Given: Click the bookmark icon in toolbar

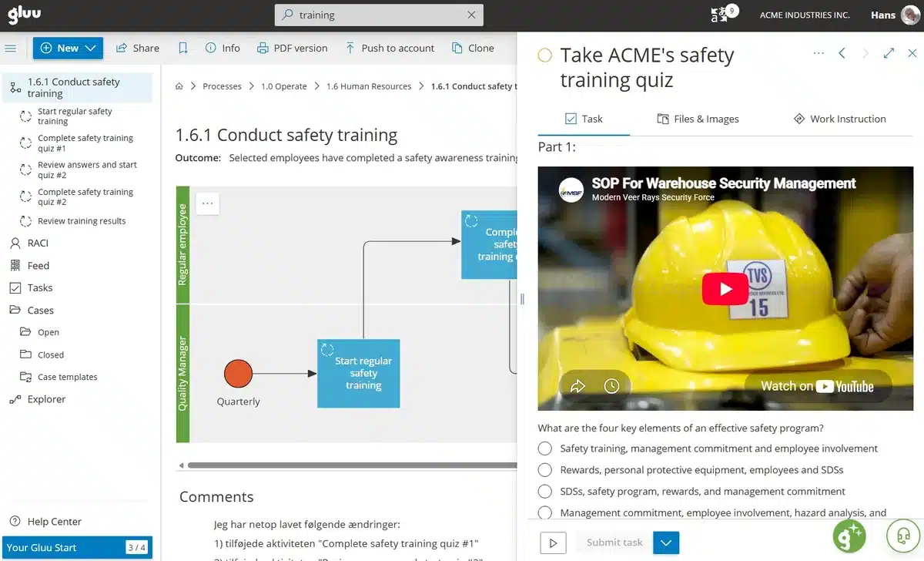Looking at the screenshot, I should tap(182, 48).
